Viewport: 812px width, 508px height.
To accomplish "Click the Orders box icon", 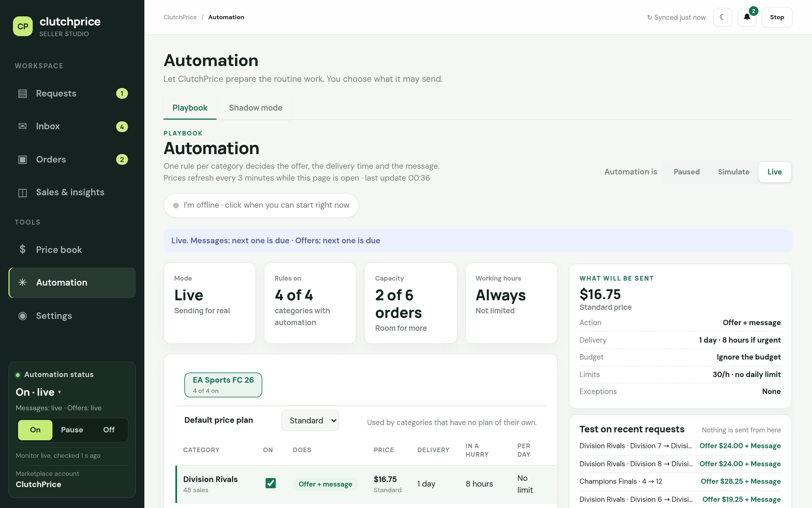I will pyautogui.click(x=23, y=159).
